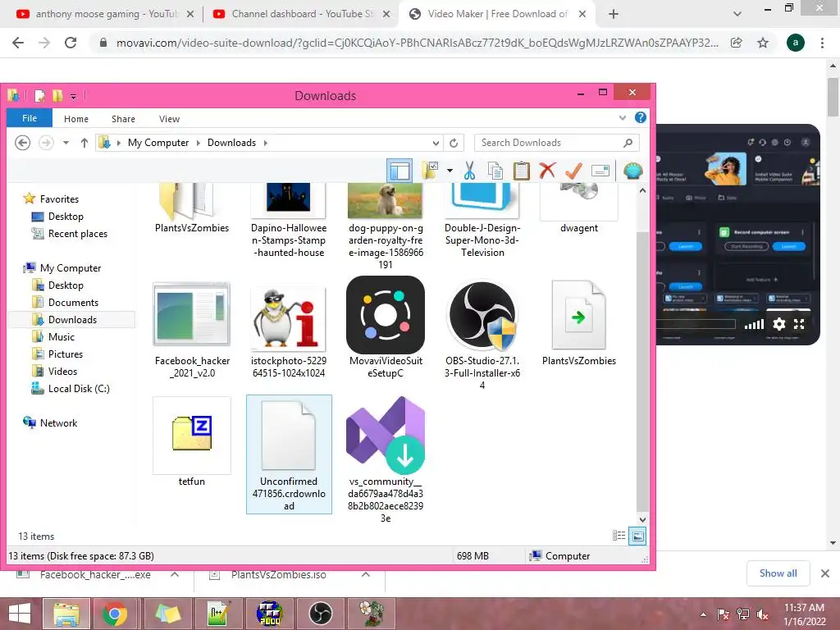Click the orange checkmark Properties icon
840x630 pixels.
573,171
